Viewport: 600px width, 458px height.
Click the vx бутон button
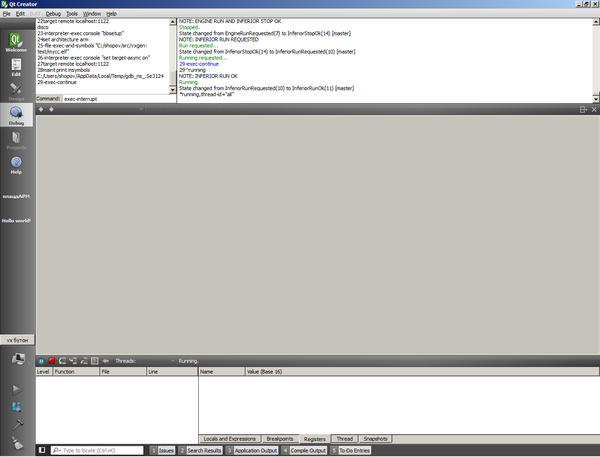tap(17, 340)
